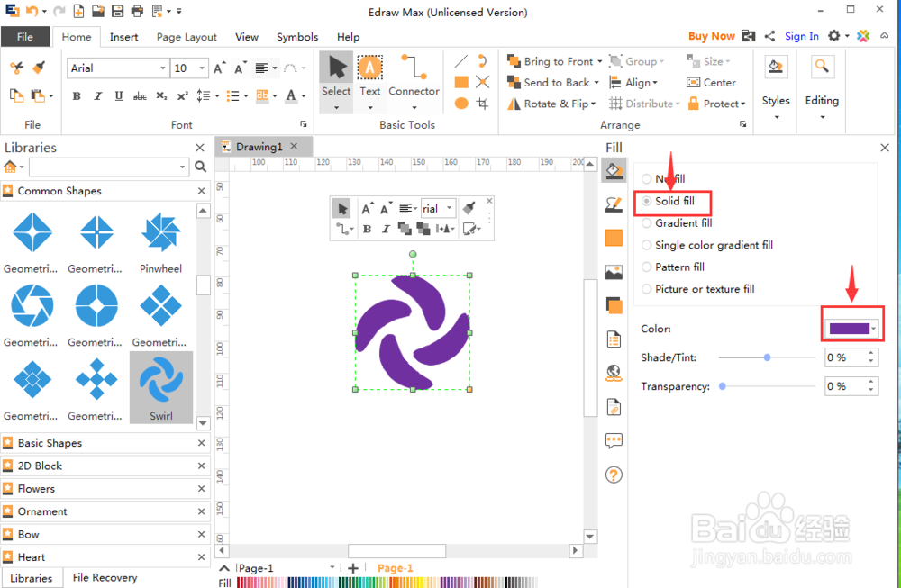Switch to the Symbols ribbon tab
Image resolution: width=901 pixels, height=588 pixels.
(297, 37)
